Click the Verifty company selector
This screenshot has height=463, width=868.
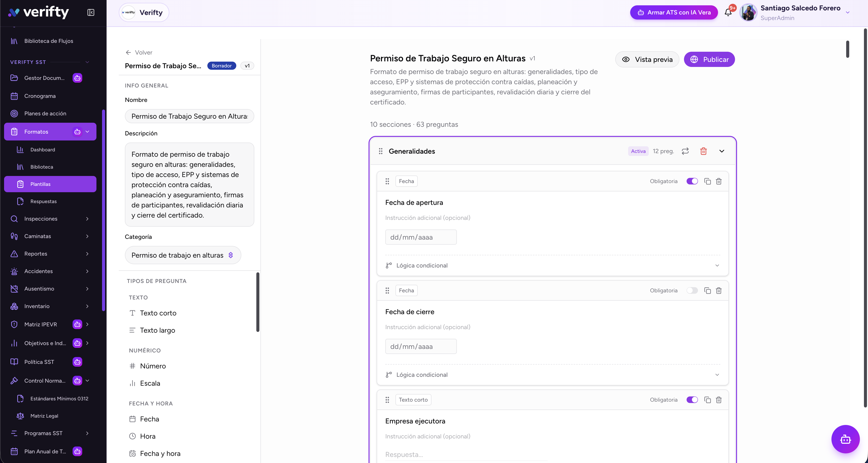144,12
